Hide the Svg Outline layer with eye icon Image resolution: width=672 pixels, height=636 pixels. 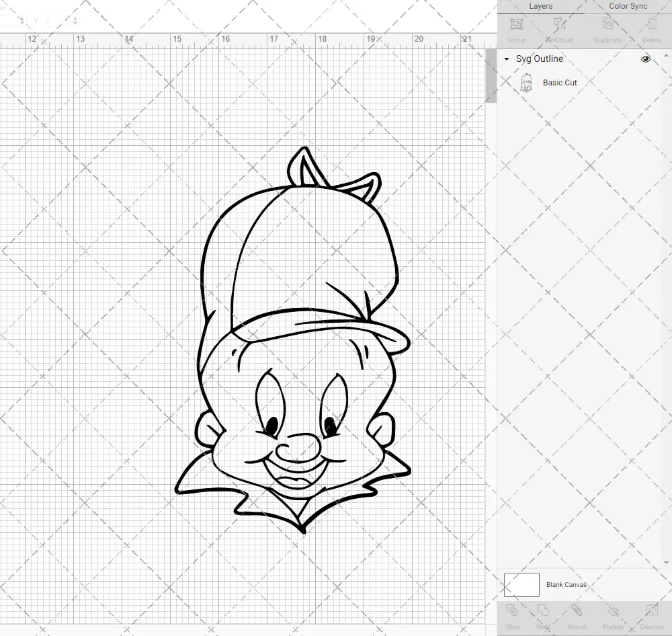pyautogui.click(x=645, y=59)
